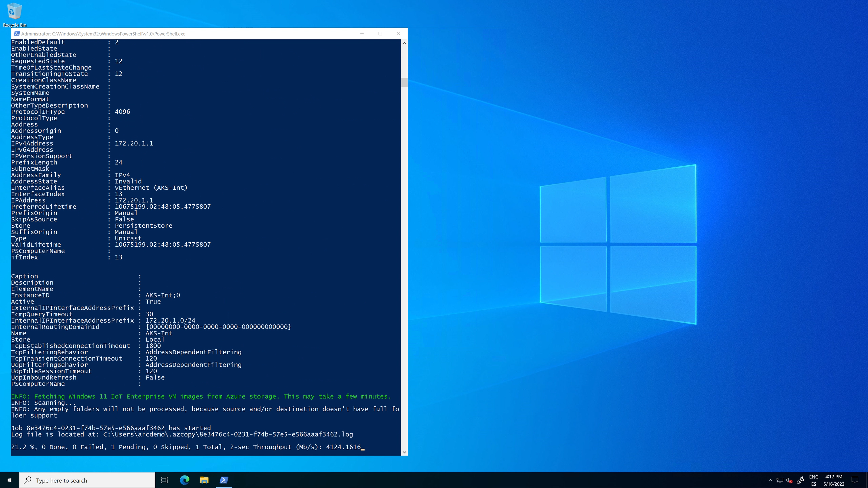Click the Active value True

coord(153,302)
